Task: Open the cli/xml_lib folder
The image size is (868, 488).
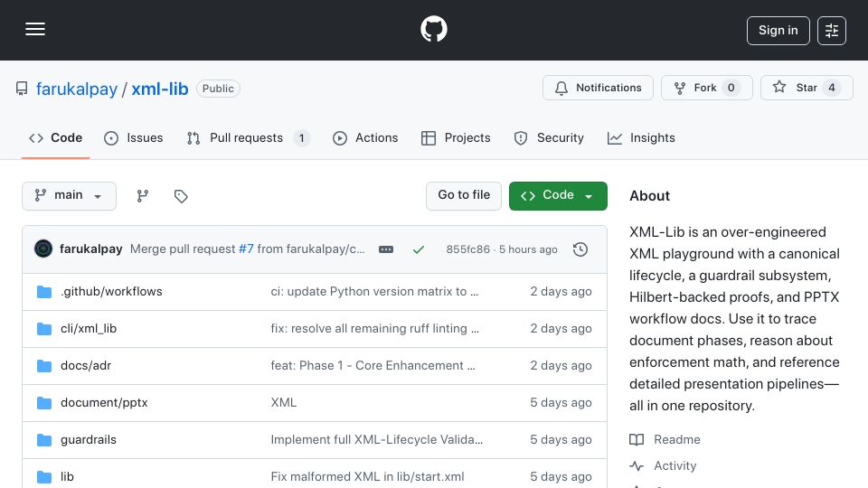Action: tap(89, 329)
